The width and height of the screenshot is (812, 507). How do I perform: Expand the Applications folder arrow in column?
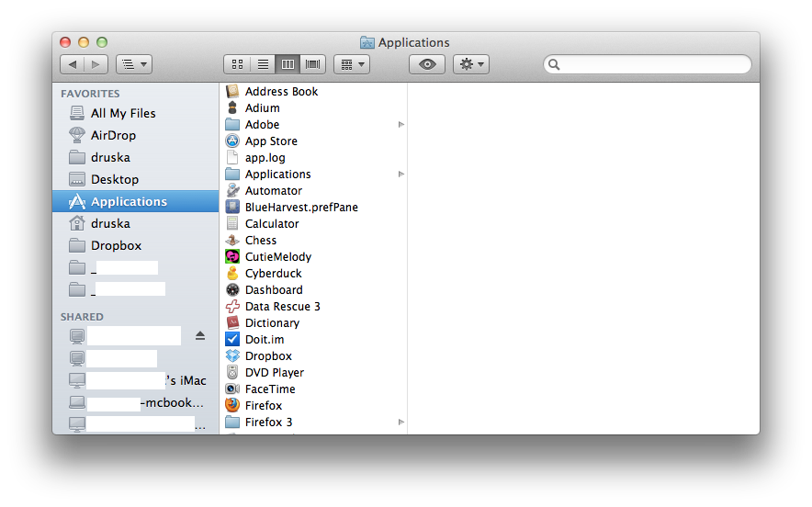click(x=400, y=174)
